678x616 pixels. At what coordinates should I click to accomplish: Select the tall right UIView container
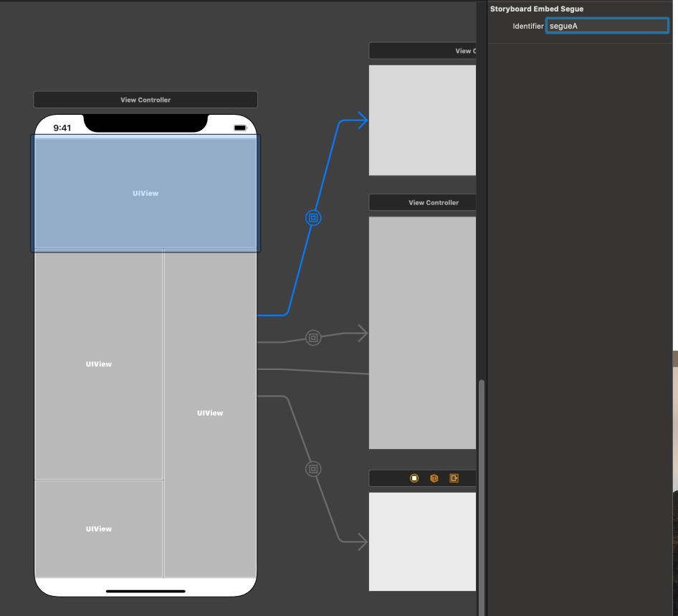210,413
